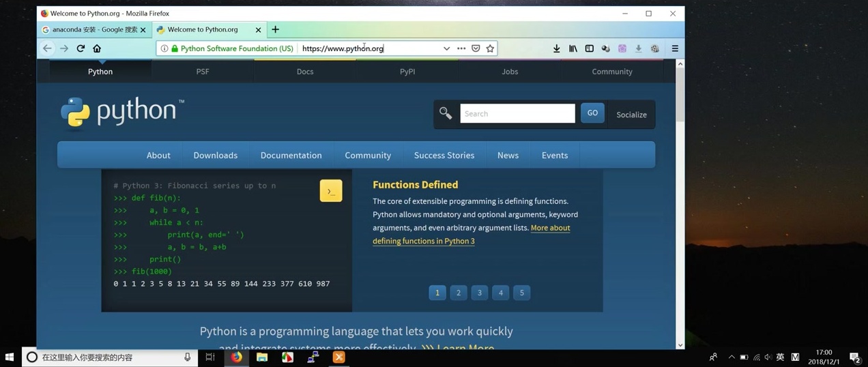Open the Docs top navigation tab

[x=305, y=72]
